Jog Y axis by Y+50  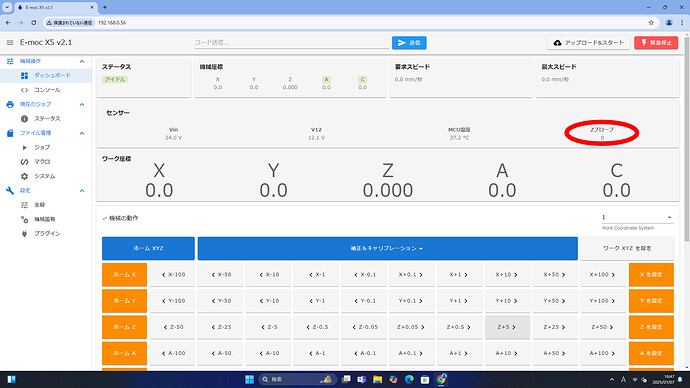[x=555, y=301]
